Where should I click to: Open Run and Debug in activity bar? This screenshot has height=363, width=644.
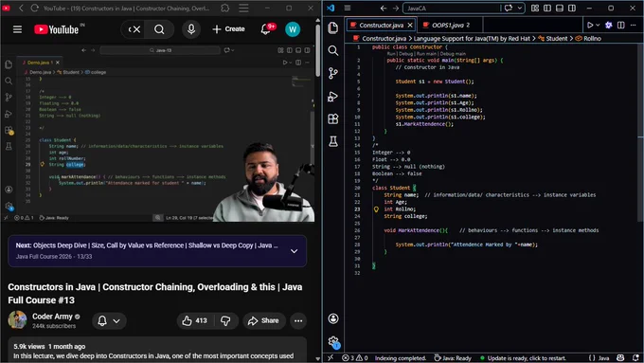click(333, 97)
